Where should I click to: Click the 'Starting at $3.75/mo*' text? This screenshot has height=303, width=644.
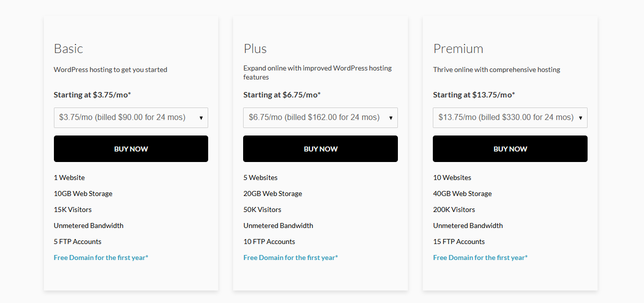[92, 94]
